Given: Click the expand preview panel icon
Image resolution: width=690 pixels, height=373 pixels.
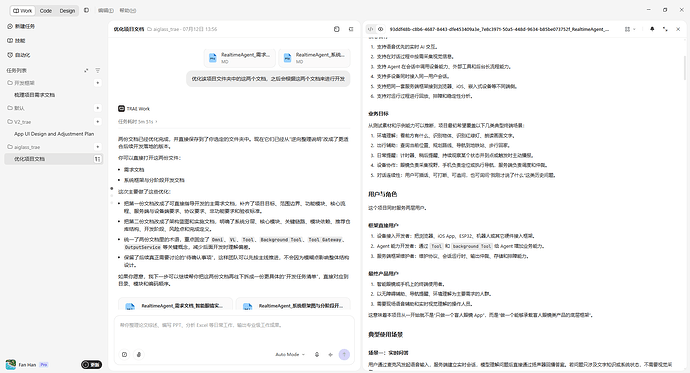Looking at the screenshot, I should coord(665,29).
